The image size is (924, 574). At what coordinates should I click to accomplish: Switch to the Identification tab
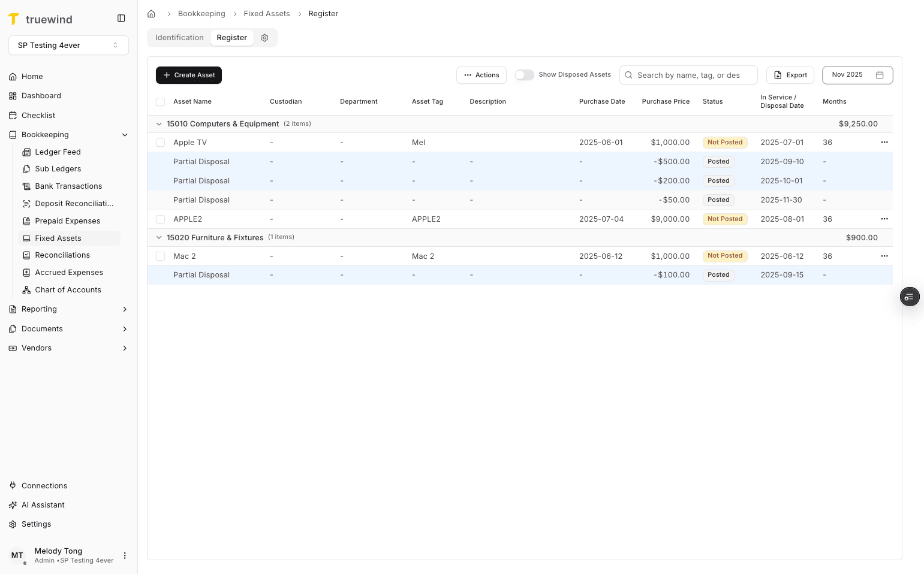tap(179, 37)
